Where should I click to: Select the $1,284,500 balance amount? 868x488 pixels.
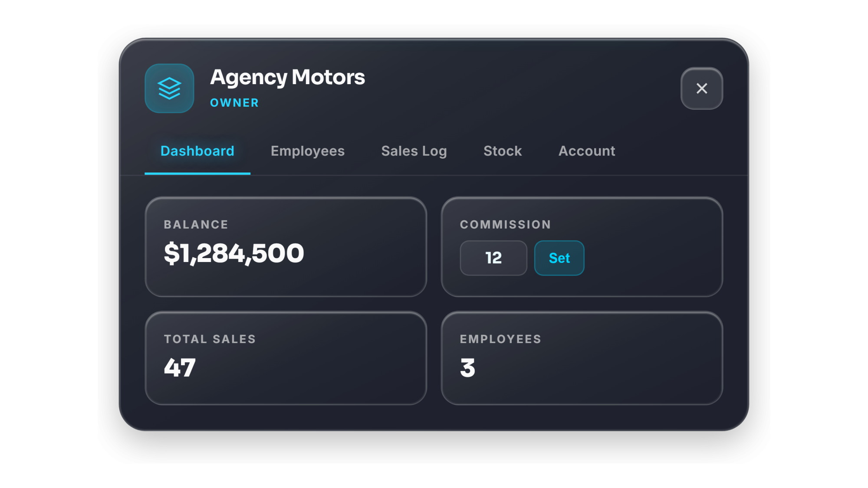tap(234, 253)
